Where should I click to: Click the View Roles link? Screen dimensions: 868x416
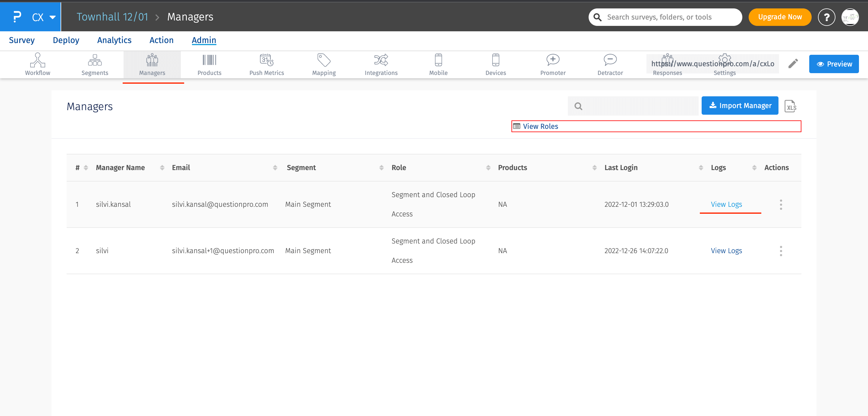click(x=540, y=126)
